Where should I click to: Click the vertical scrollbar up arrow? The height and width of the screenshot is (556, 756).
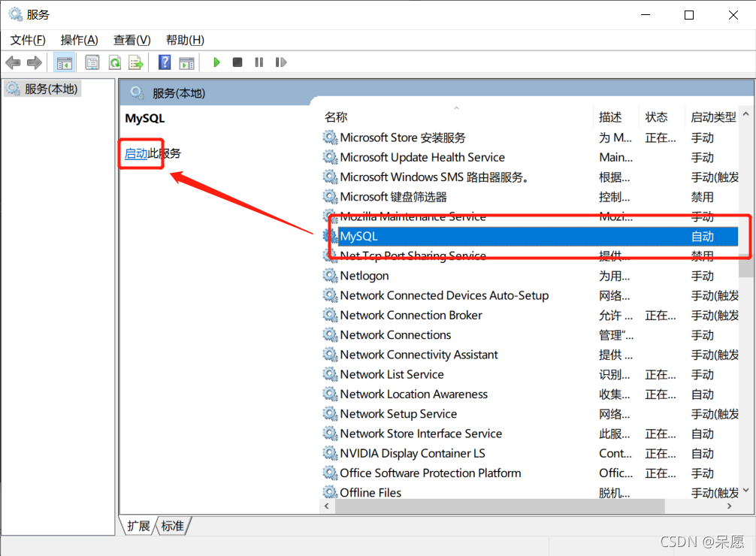[746, 114]
